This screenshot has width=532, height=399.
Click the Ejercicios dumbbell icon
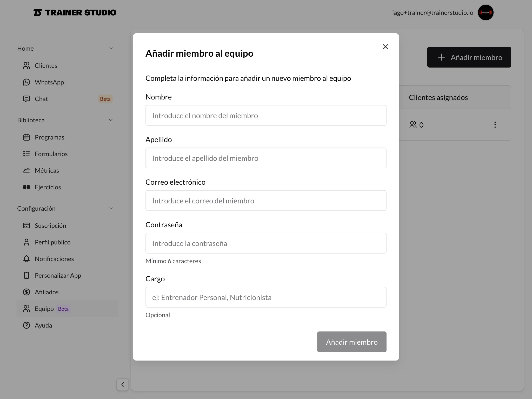tap(26, 187)
